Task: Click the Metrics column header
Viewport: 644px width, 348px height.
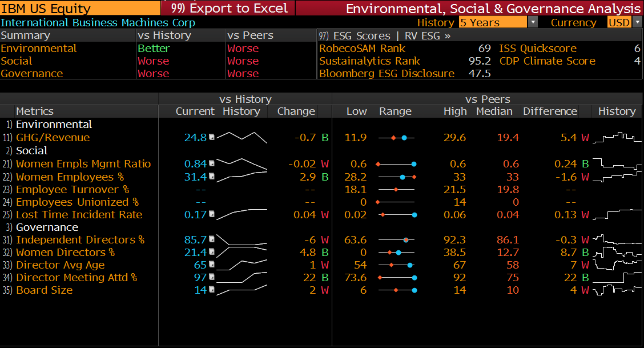Action: click(34, 111)
